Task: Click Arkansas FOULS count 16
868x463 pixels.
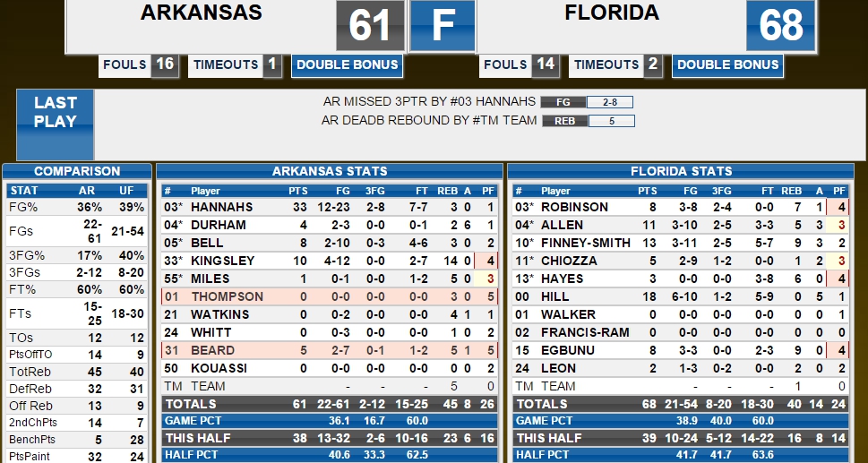Action: (x=165, y=65)
